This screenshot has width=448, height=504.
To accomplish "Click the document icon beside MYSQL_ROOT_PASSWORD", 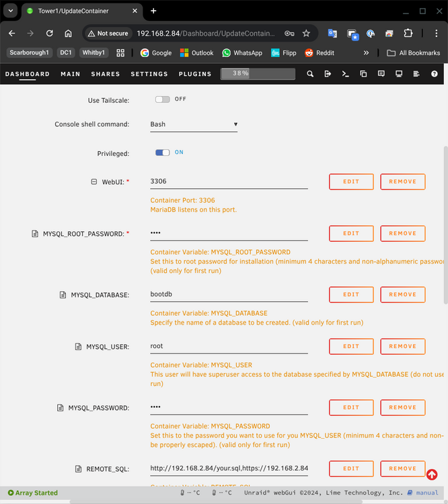I will 35,234.
